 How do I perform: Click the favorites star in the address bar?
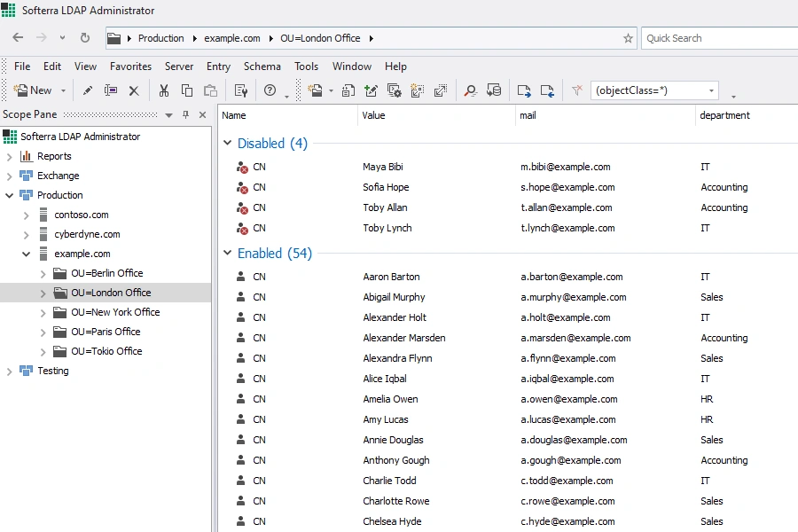pos(627,38)
